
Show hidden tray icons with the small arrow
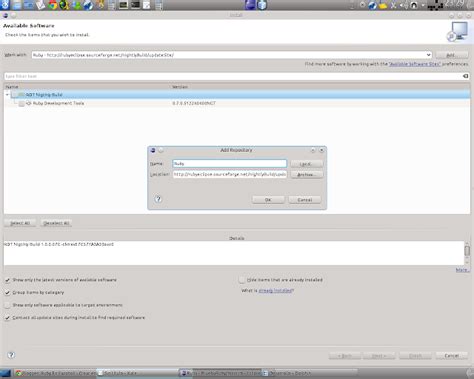pyautogui.click(x=423, y=5)
